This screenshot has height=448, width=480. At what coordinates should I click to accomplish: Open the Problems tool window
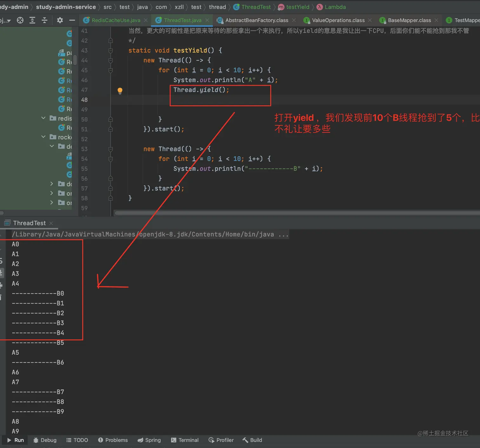[x=113, y=440]
